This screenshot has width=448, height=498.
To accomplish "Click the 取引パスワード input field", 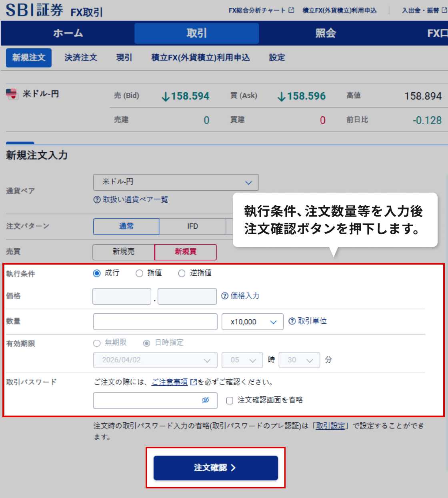I will [155, 400].
